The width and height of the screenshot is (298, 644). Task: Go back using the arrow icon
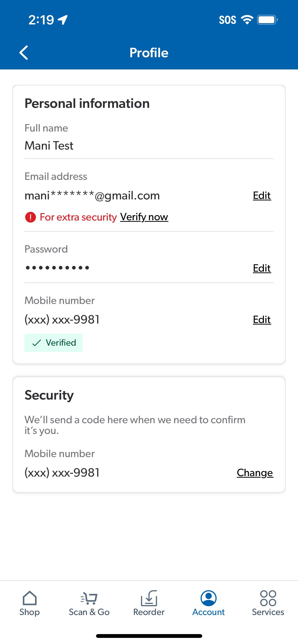[x=24, y=53]
